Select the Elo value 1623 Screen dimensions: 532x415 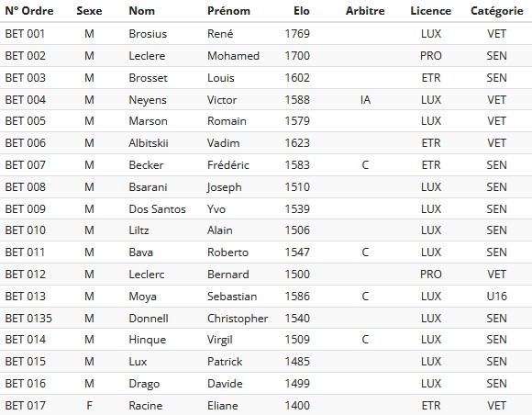(x=297, y=143)
